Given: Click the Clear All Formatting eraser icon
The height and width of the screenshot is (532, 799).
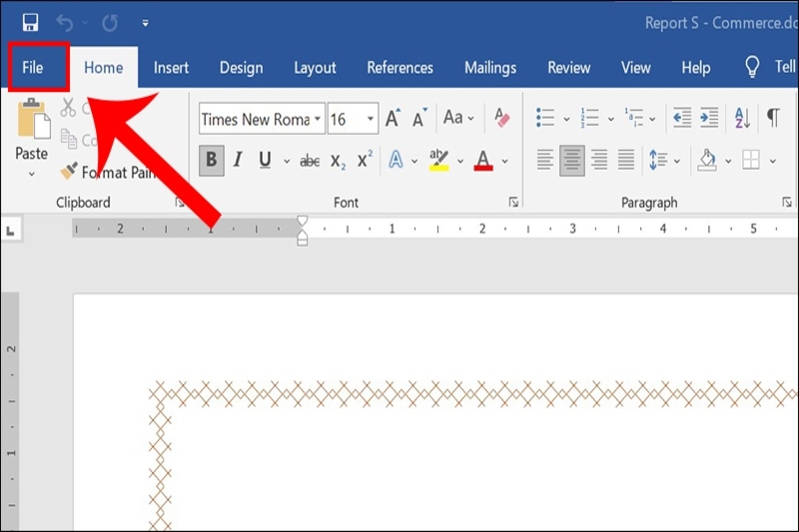Looking at the screenshot, I should pos(501,119).
